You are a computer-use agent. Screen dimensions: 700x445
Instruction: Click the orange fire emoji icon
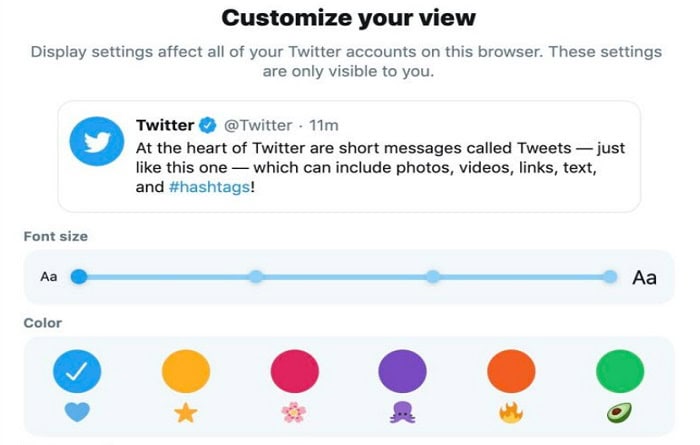point(511,412)
